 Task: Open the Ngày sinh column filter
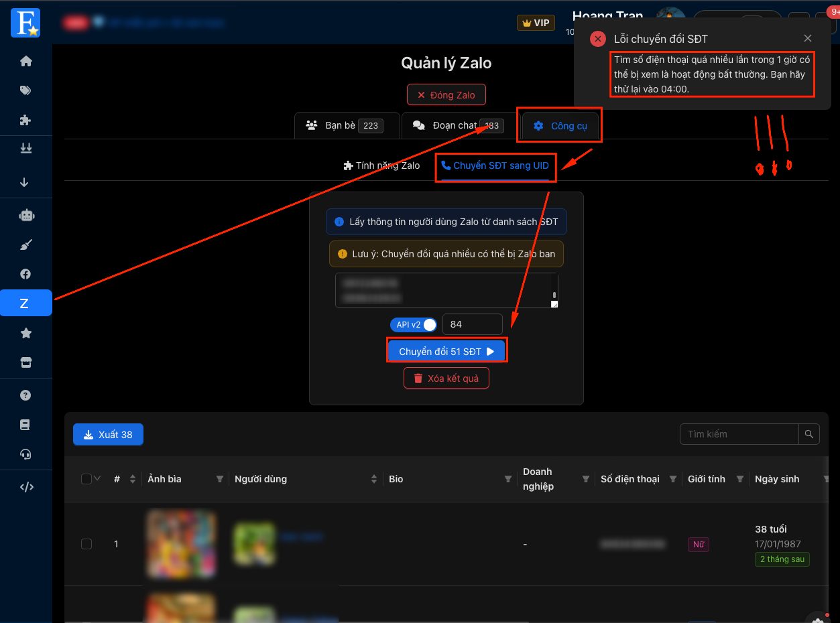click(825, 479)
